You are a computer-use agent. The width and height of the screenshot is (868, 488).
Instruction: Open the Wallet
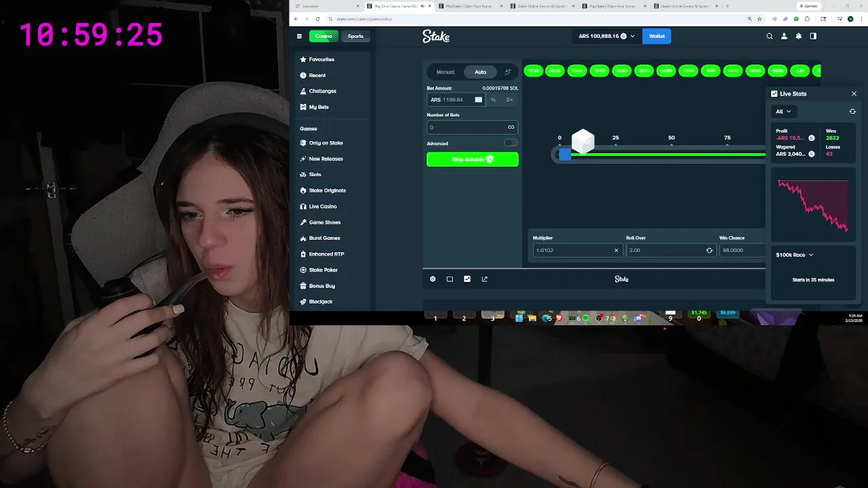tap(657, 36)
